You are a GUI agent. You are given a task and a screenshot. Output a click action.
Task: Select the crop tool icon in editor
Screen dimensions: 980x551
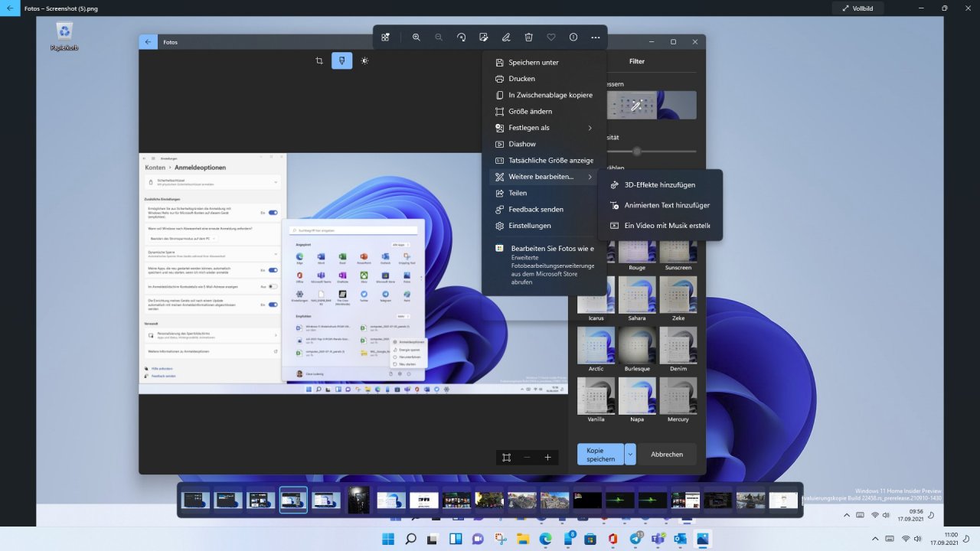[319, 60]
